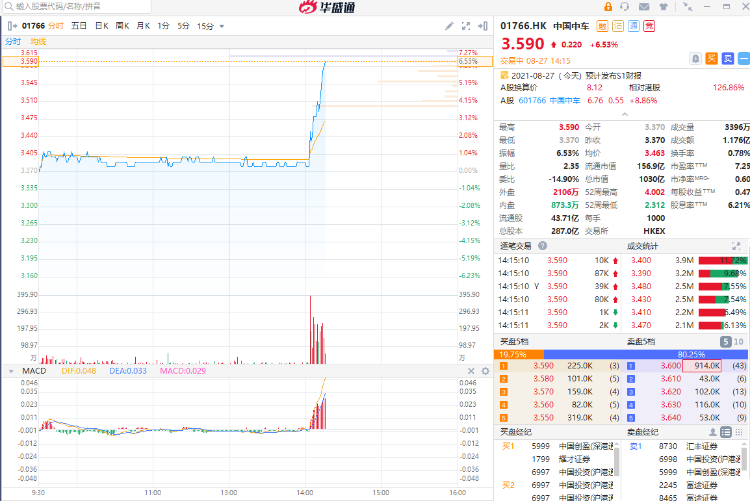Screen dimensions: 750x501
Task: Click the 14:15:10 trade row with 87K
Action: point(559,273)
